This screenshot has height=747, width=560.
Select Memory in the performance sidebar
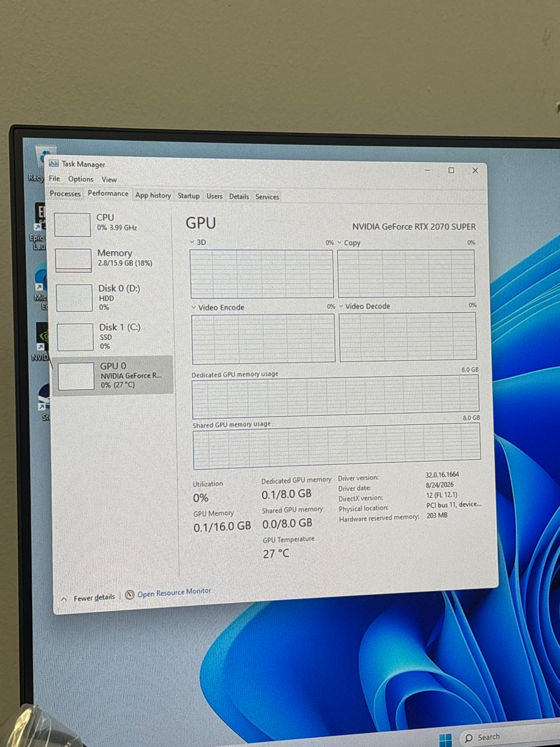tap(112, 259)
